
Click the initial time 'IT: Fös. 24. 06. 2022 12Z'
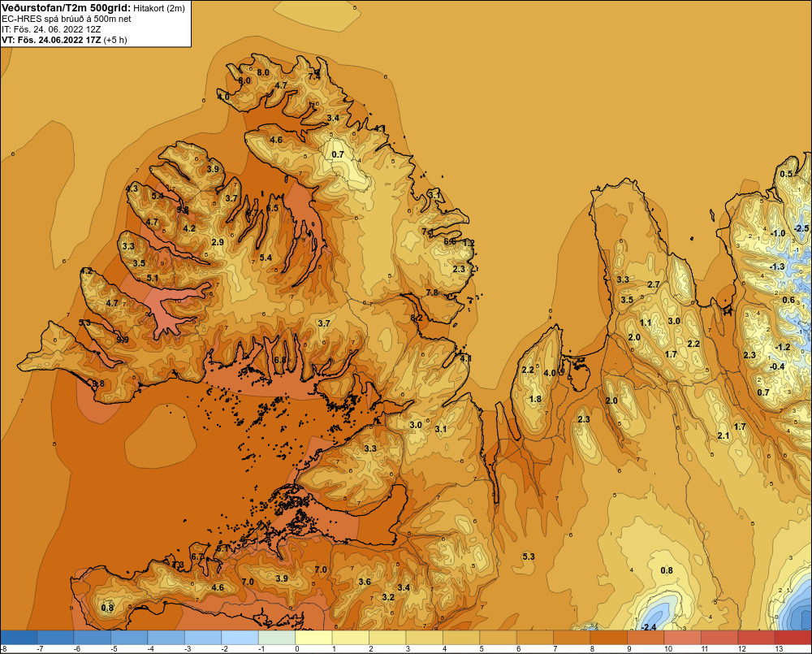click(51, 29)
